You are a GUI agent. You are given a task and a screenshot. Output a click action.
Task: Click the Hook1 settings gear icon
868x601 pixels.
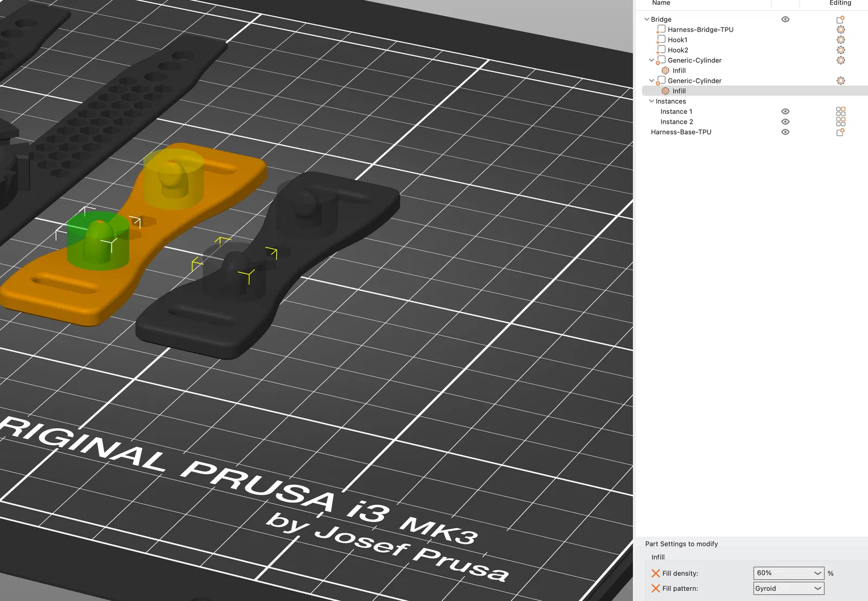(840, 40)
